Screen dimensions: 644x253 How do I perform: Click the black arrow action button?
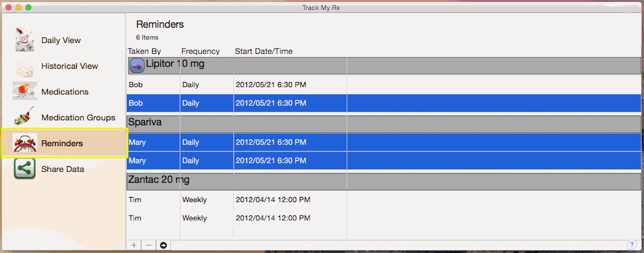(x=163, y=245)
